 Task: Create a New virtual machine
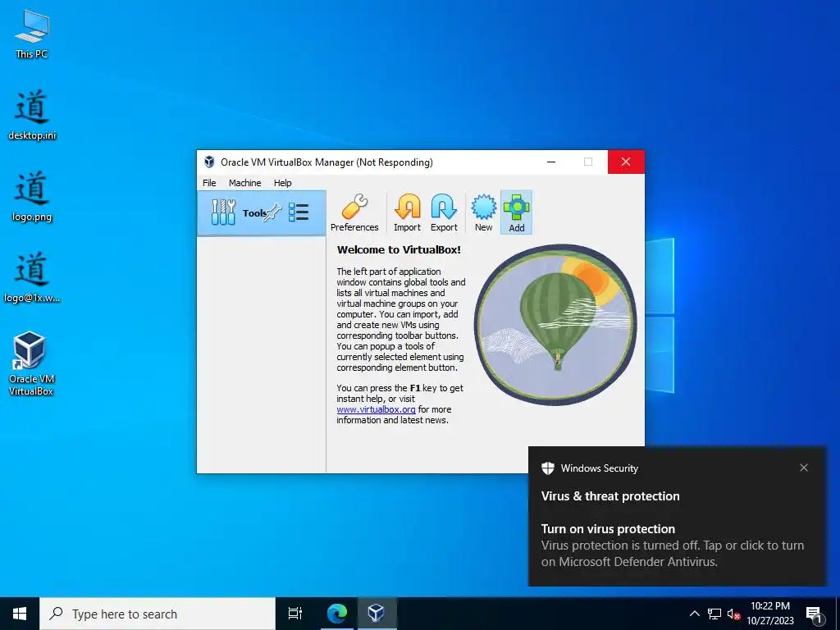(x=483, y=212)
